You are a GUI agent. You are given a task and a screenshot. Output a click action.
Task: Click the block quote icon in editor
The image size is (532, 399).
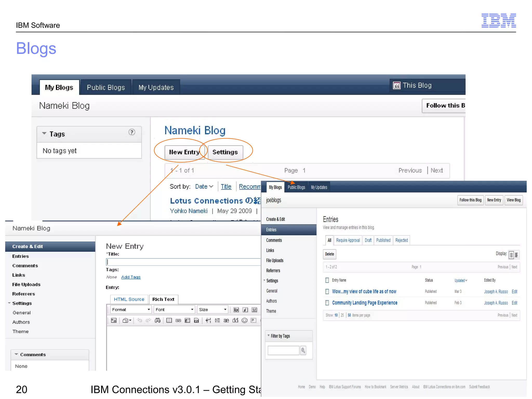(235, 320)
